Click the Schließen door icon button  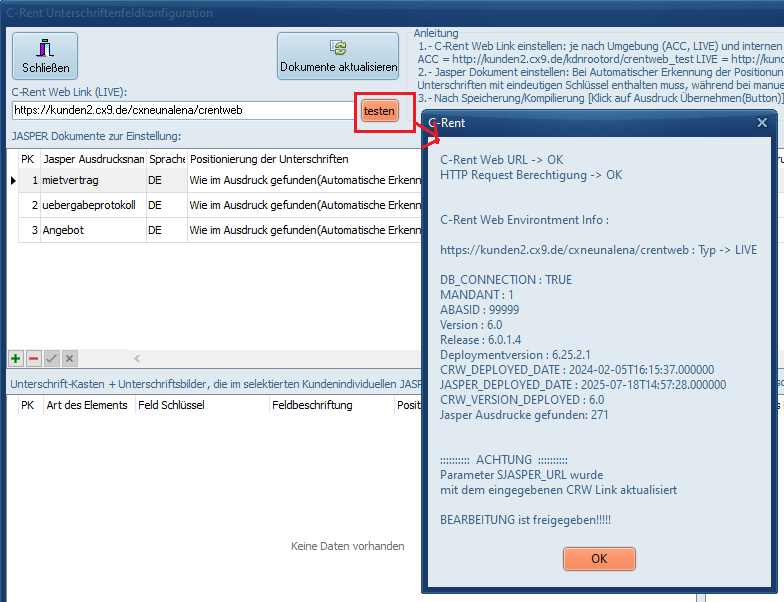coord(45,56)
